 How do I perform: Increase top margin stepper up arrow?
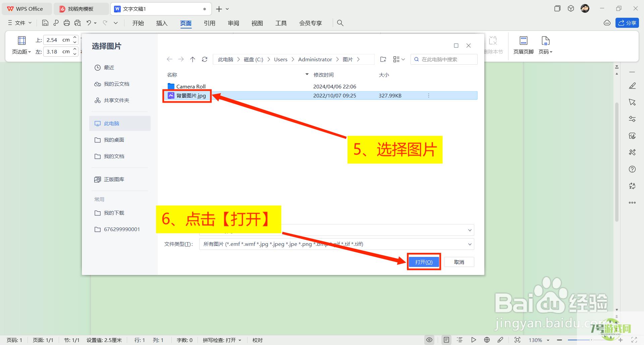(x=75, y=38)
